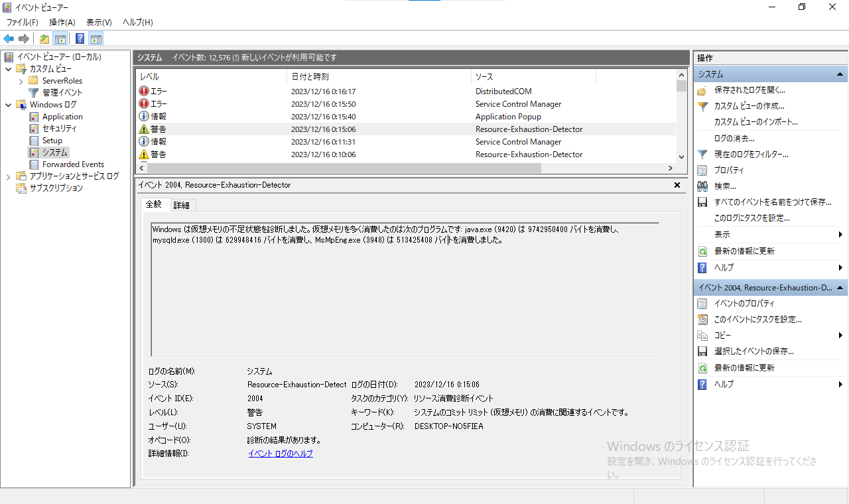
Task: Open the イベント ログのヘルプ link
Action: (x=280, y=454)
